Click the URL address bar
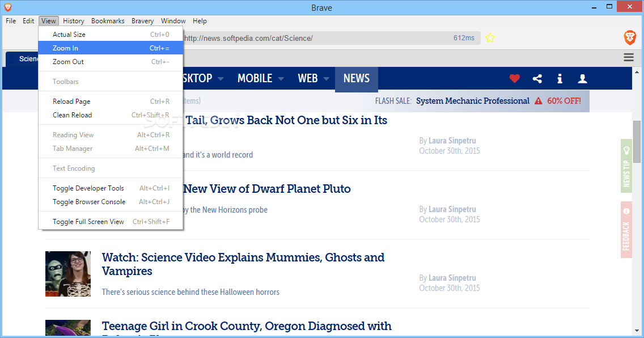The width and height of the screenshot is (644, 338). (332, 38)
